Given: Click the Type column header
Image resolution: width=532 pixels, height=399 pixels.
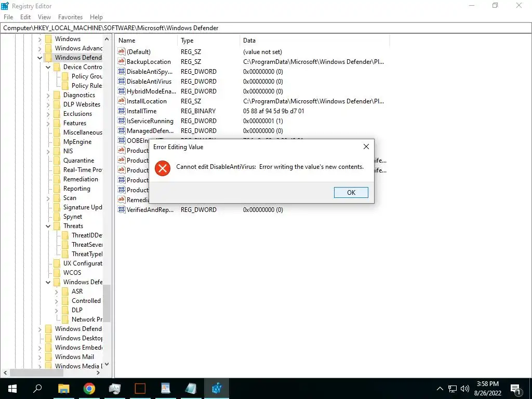Looking at the screenshot, I should [209, 41].
